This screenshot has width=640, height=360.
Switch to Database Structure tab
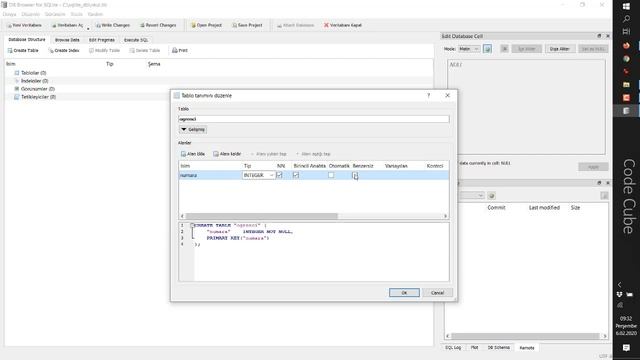27,40
